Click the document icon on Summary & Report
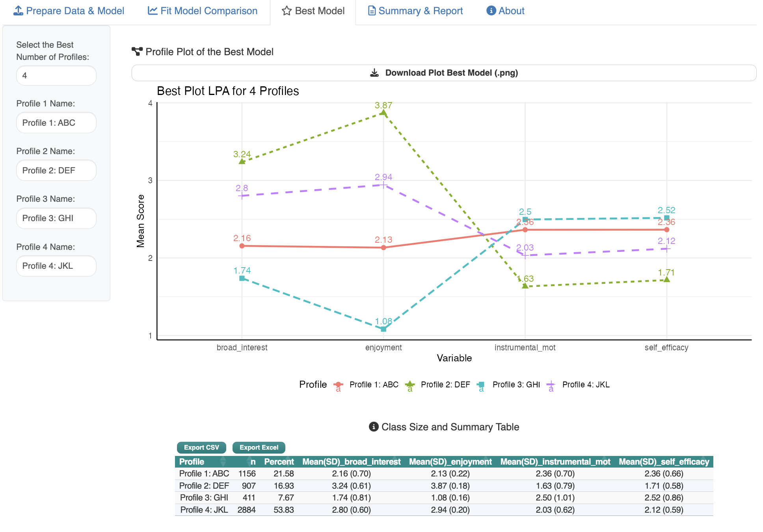Screen dimensions: 763x532 click(371, 11)
